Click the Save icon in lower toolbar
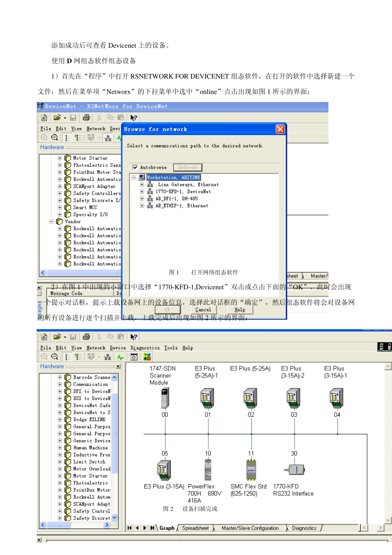The height and width of the screenshot is (555, 392). pyautogui.click(x=73, y=337)
